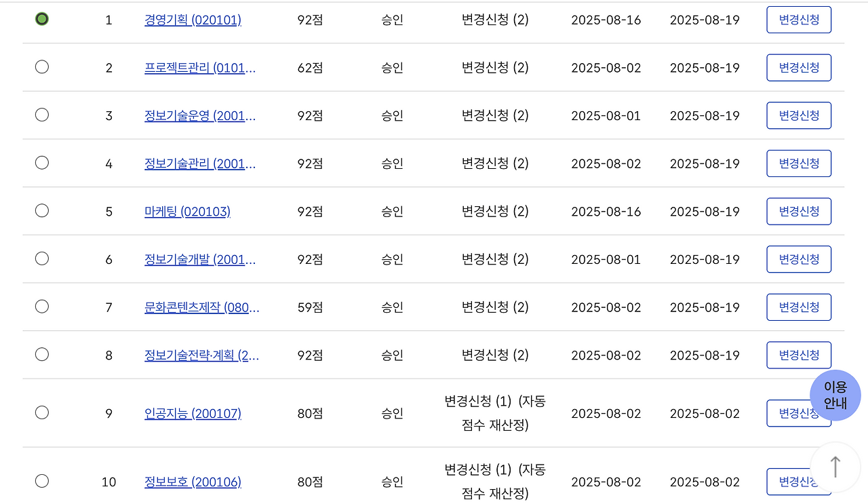Open the 정보보호 (200106) course link
The width and height of the screenshot is (868, 504).
click(x=193, y=481)
